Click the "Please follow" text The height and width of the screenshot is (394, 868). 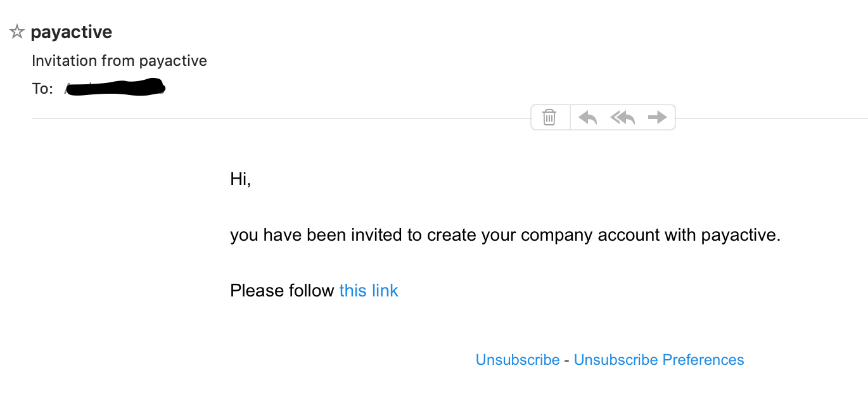282,291
